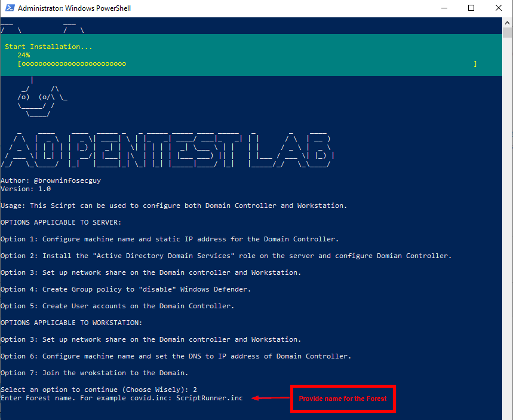Click Option 3 line under WORKSTATION heading
513x420 pixels.
tap(151, 339)
